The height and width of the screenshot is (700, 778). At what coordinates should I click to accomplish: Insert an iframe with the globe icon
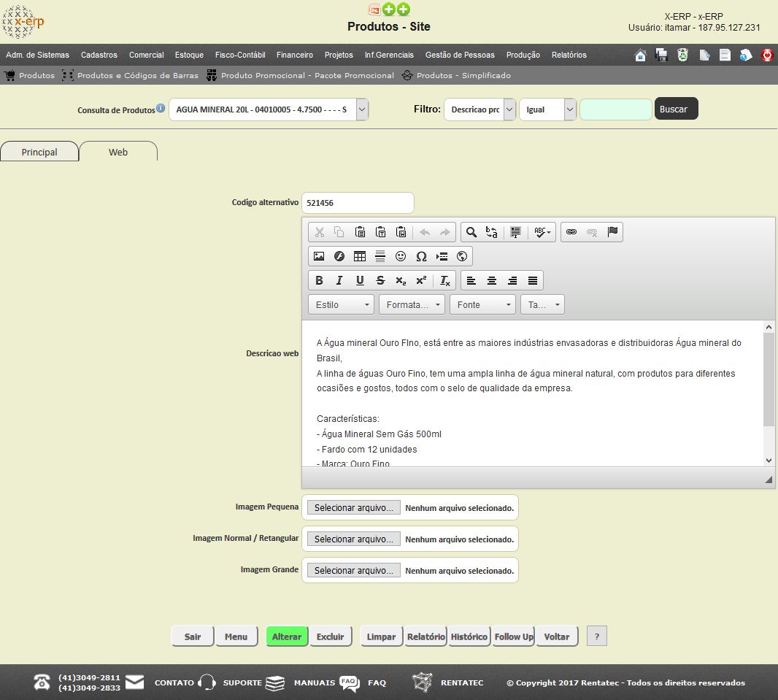pos(462,256)
